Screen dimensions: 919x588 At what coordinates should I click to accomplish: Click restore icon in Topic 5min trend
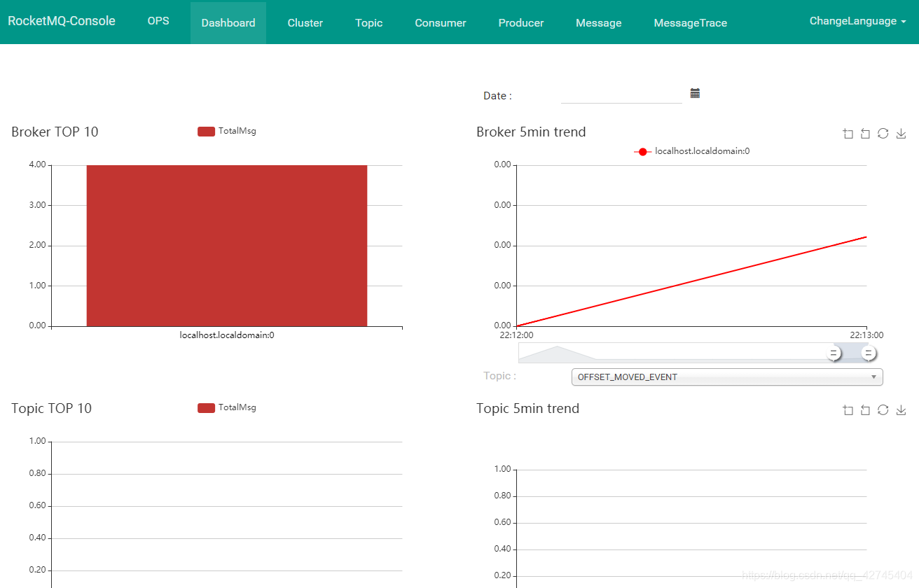click(x=883, y=410)
